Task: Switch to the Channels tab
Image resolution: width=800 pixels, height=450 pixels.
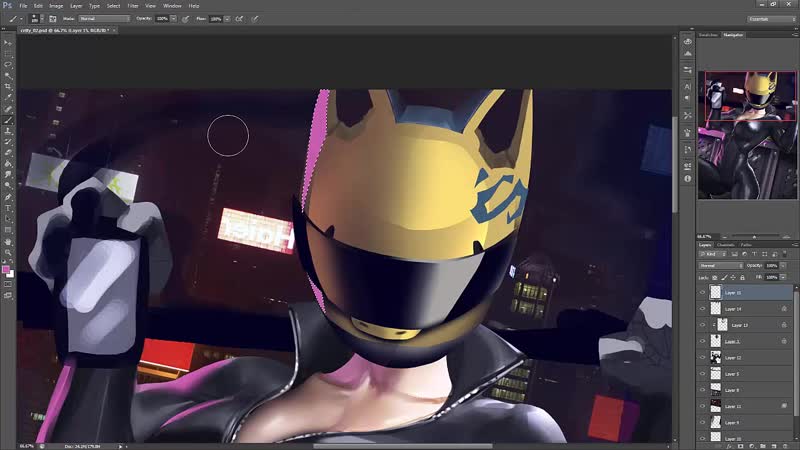Action: pyautogui.click(x=726, y=245)
